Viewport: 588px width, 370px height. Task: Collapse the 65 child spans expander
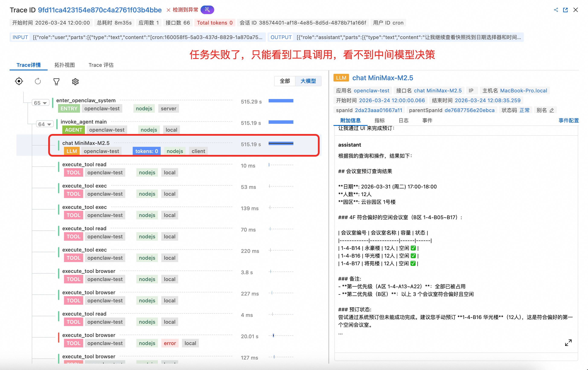click(41, 103)
